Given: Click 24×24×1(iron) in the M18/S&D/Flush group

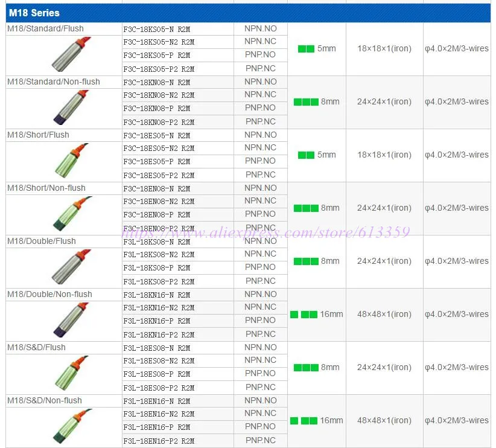Looking at the screenshot, I should pos(384,368).
